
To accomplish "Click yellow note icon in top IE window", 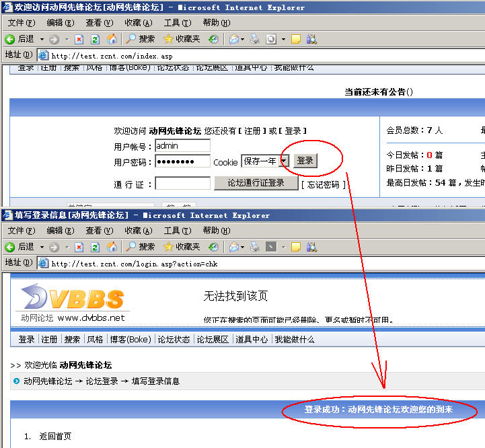I will click(x=296, y=39).
